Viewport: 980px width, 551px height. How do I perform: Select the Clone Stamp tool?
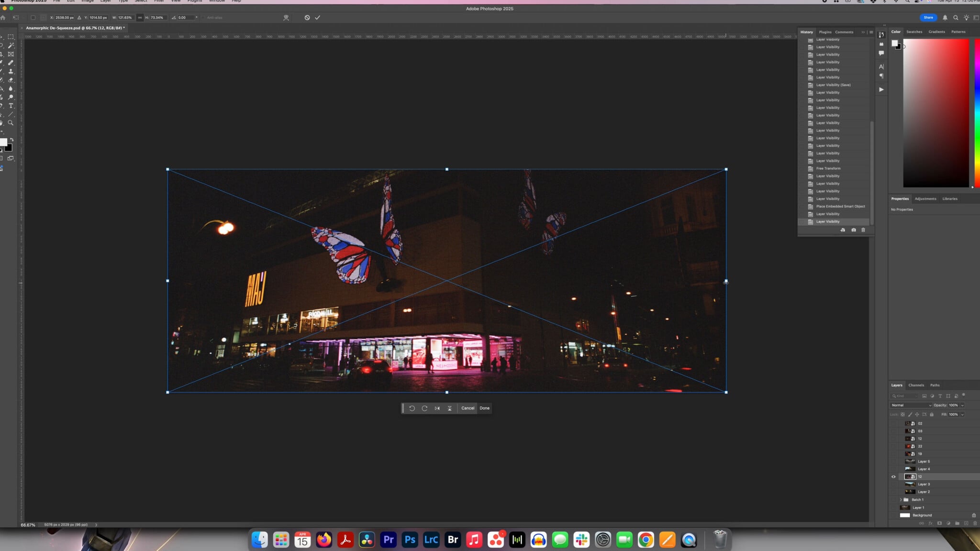tap(11, 71)
